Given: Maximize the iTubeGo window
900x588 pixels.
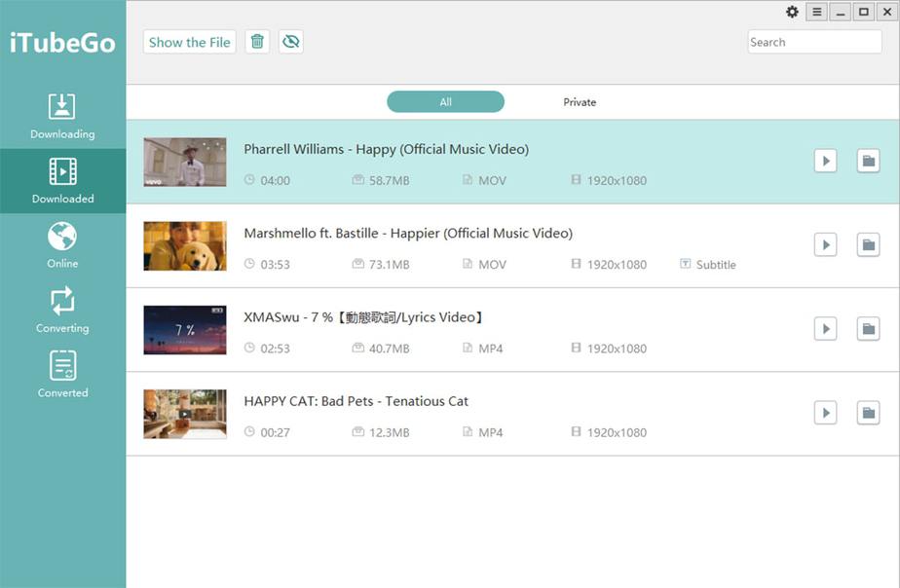Looking at the screenshot, I should (864, 12).
